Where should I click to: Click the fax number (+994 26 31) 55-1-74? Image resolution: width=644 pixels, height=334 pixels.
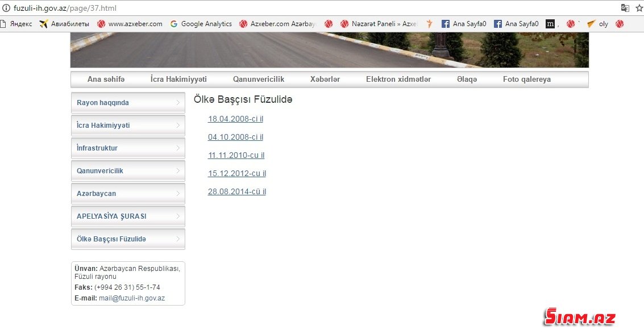127,287
